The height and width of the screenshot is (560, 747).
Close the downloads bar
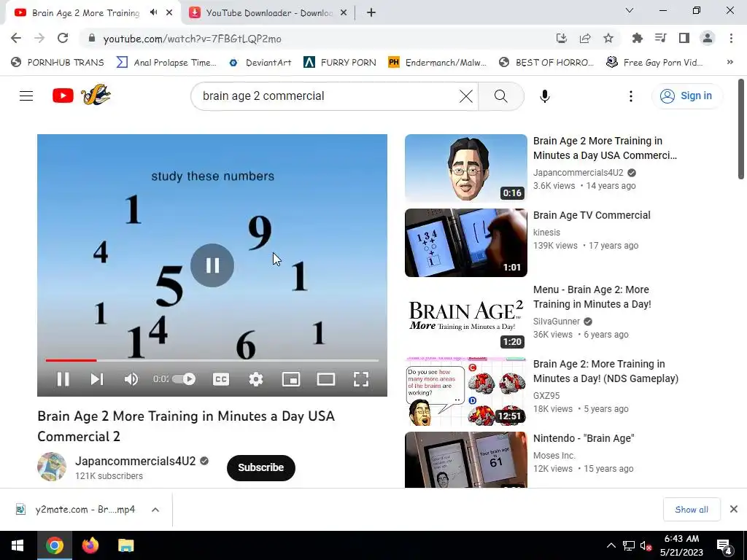coord(734,510)
